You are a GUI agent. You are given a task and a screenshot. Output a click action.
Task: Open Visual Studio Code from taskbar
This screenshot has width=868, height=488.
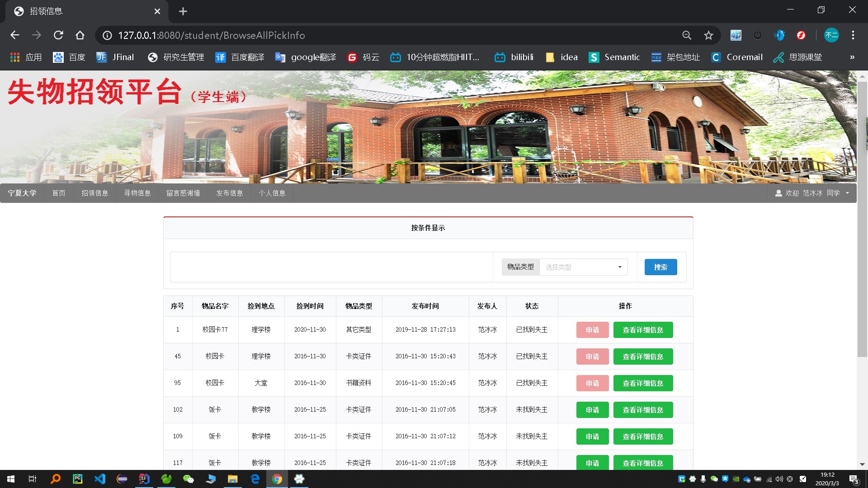click(100, 479)
